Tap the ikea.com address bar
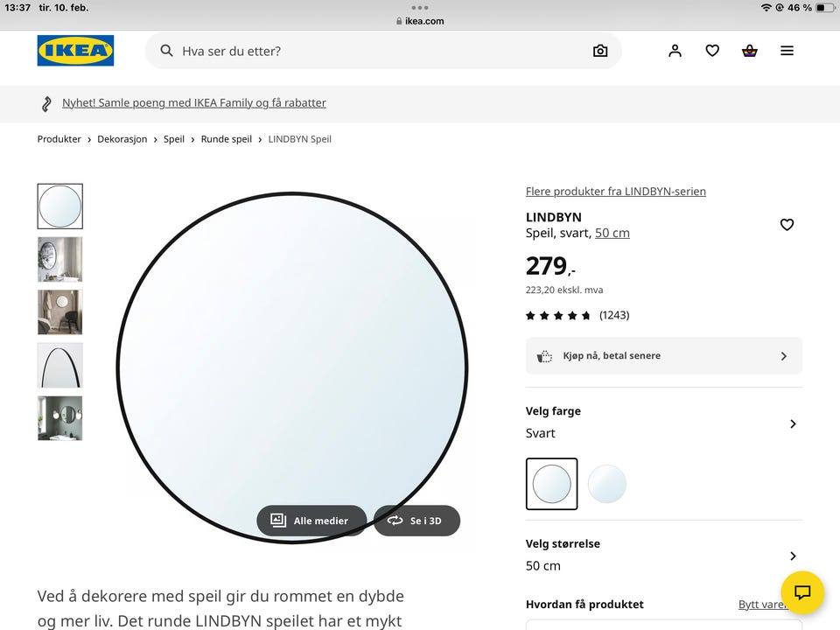 420,21
